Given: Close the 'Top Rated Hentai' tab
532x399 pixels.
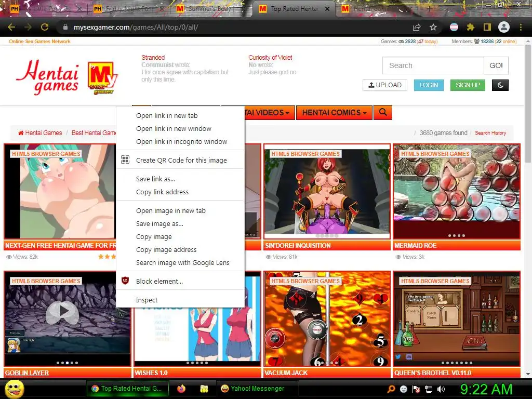Looking at the screenshot, I should point(327,9).
